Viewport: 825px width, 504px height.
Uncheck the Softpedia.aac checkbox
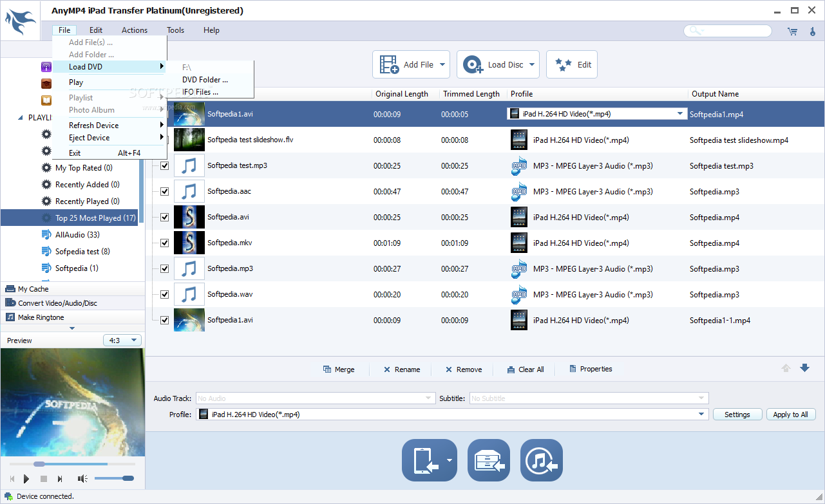point(164,191)
